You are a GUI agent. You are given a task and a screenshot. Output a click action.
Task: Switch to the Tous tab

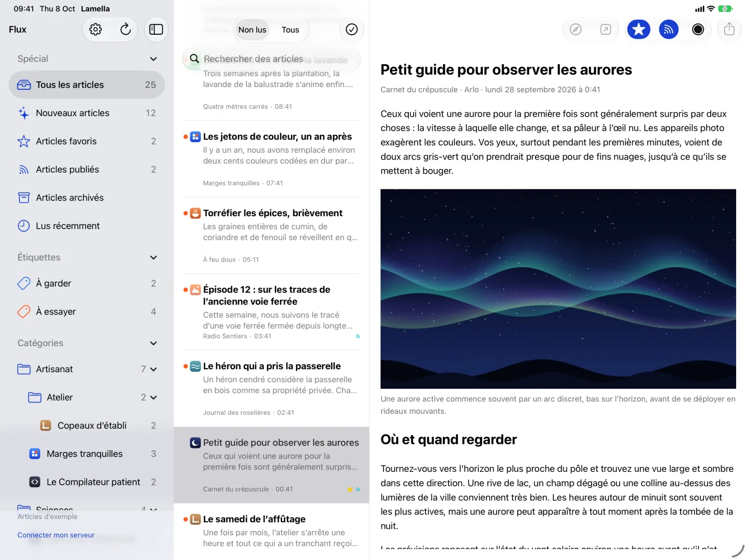[x=290, y=30]
